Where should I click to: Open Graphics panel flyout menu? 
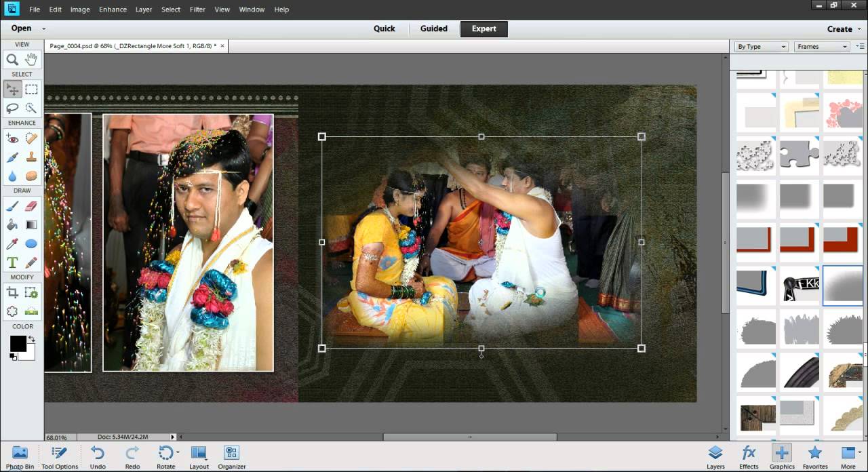click(x=859, y=46)
